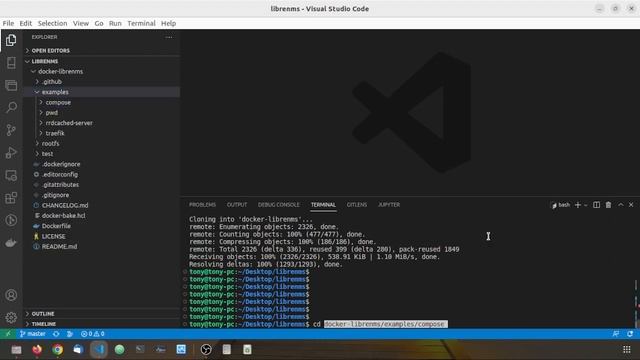Open README.md in explorer

point(59,247)
